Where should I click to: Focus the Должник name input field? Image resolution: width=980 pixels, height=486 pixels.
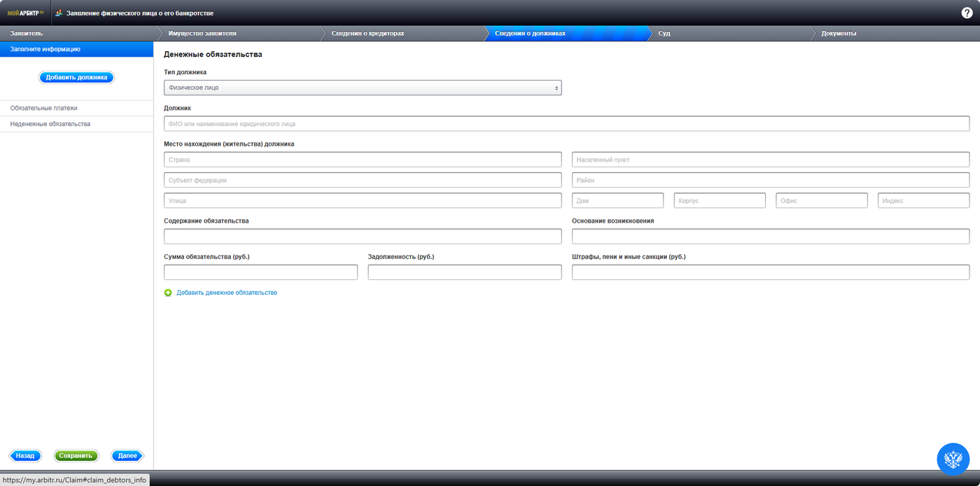[x=566, y=124]
